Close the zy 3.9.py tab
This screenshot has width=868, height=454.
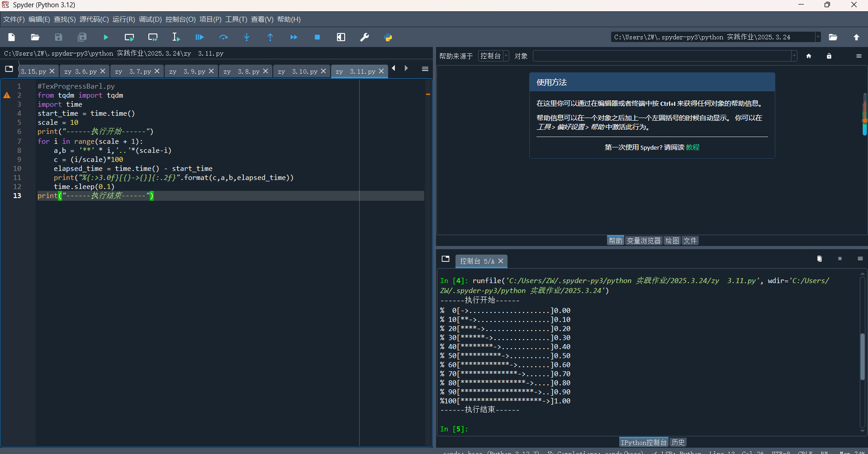point(211,71)
